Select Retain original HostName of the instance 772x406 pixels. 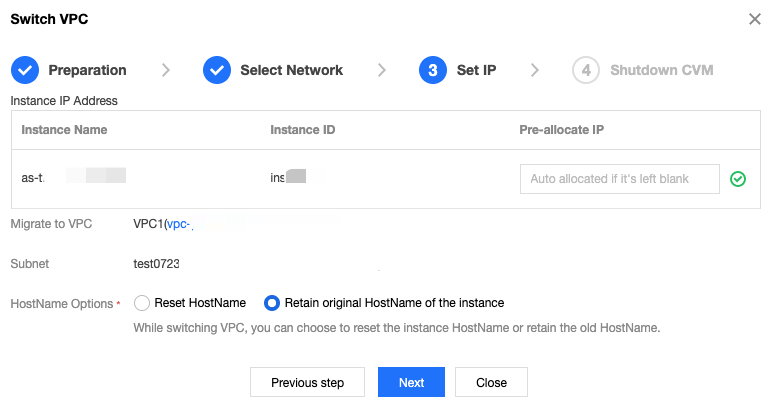pos(271,302)
